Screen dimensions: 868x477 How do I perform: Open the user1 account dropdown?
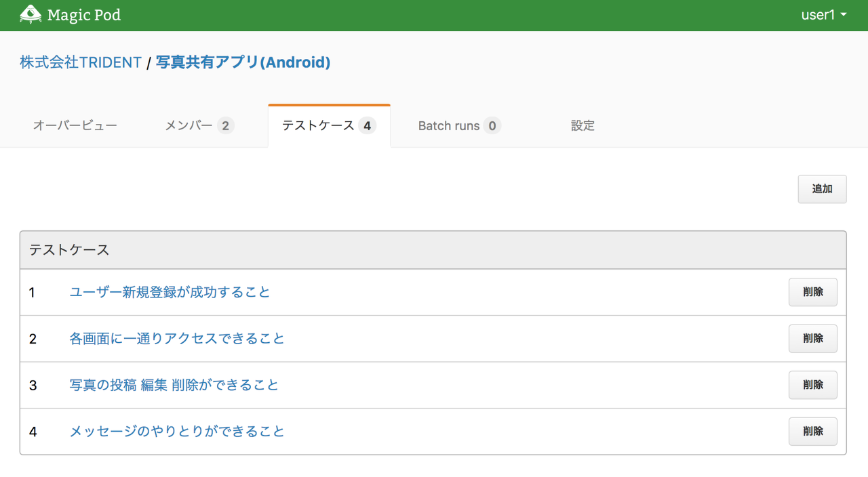click(x=817, y=14)
